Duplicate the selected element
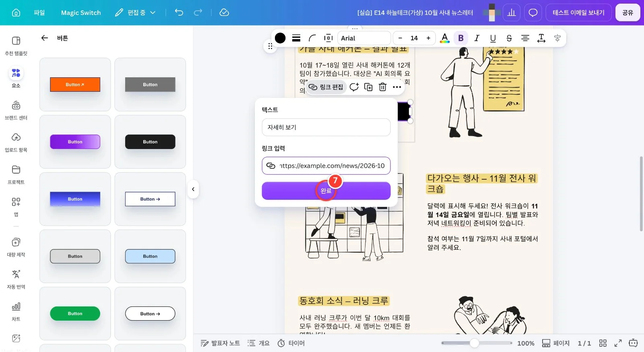 pos(368,87)
